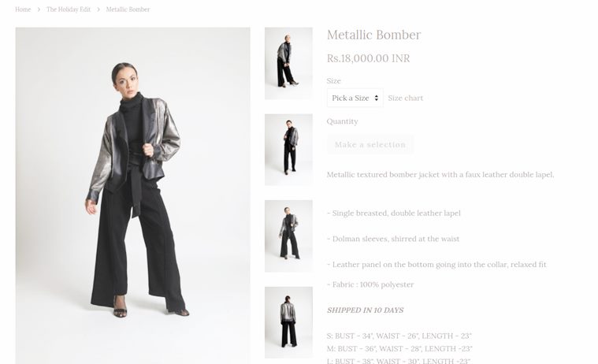Show the back-view thumbnail of the jacket

(288, 322)
